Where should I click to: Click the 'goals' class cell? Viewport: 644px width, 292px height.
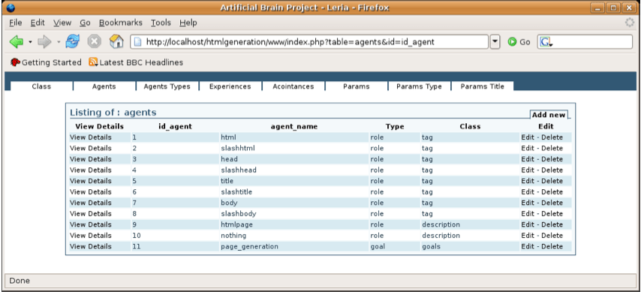tap(432, 246)
